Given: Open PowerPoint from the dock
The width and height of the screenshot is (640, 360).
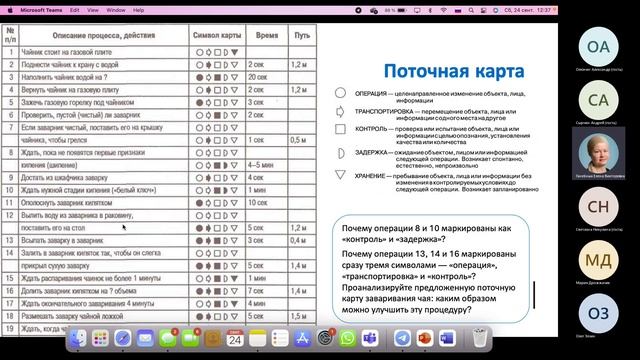Looking at the screenshot, I should [x=424, y=338].
